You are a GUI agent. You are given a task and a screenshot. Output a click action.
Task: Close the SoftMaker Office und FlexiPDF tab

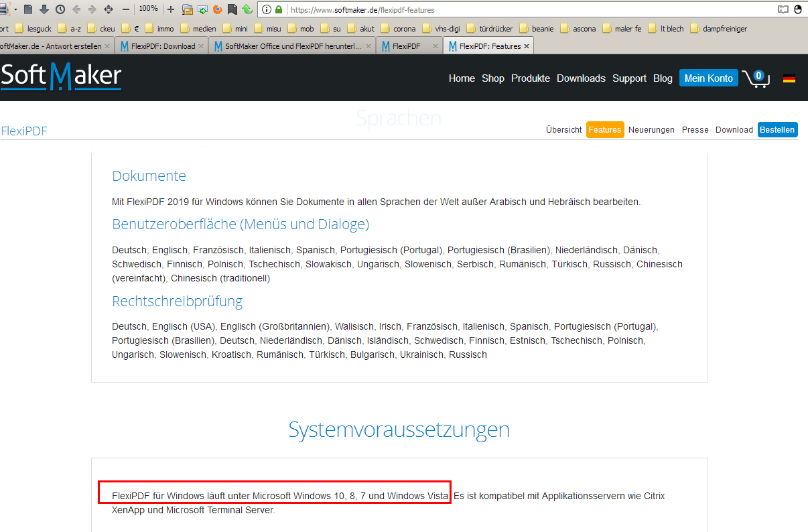coord(368,46)
